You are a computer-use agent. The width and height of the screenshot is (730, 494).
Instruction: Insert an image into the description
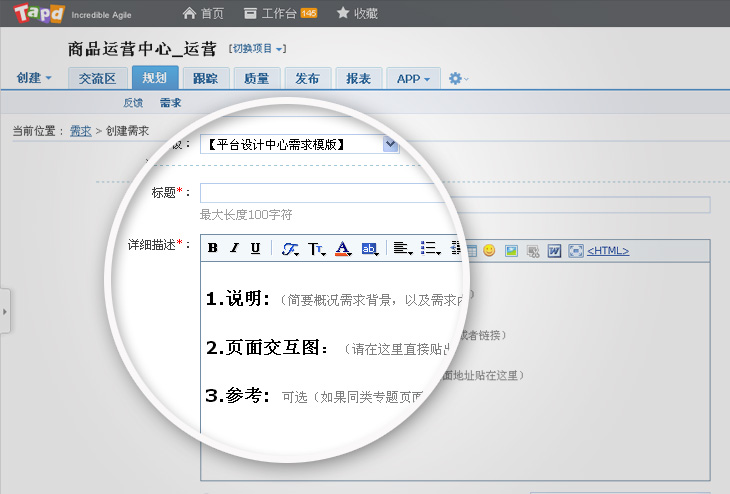pos(511,251)
